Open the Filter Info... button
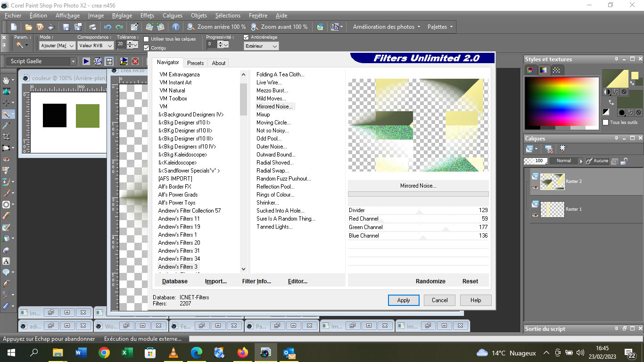Viewport: 644px width, 362px height. (256, 281)
